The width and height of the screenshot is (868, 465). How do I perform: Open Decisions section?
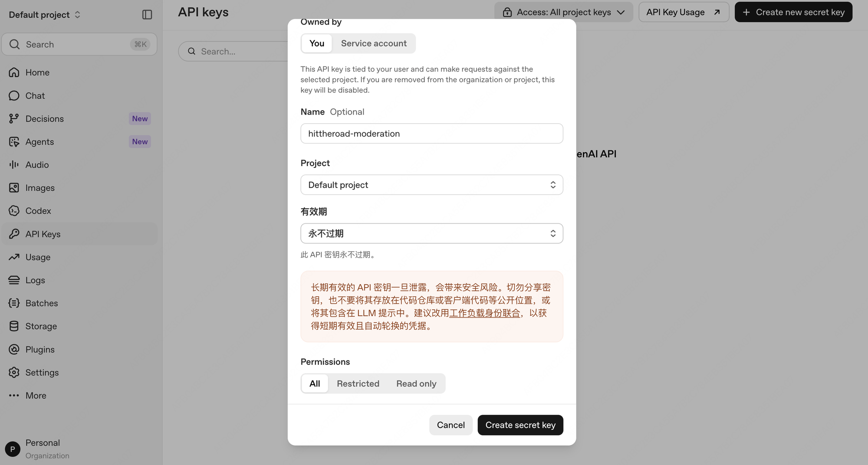79,118
